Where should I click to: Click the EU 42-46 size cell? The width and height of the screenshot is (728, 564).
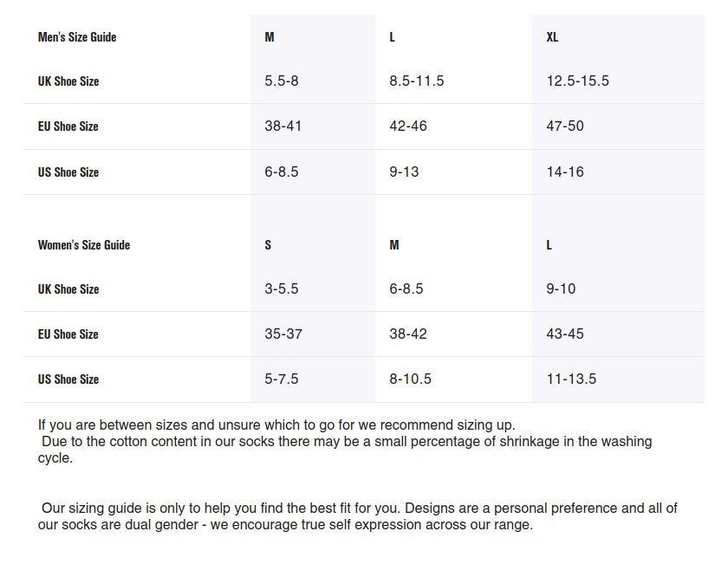click(x=408, y=126)
